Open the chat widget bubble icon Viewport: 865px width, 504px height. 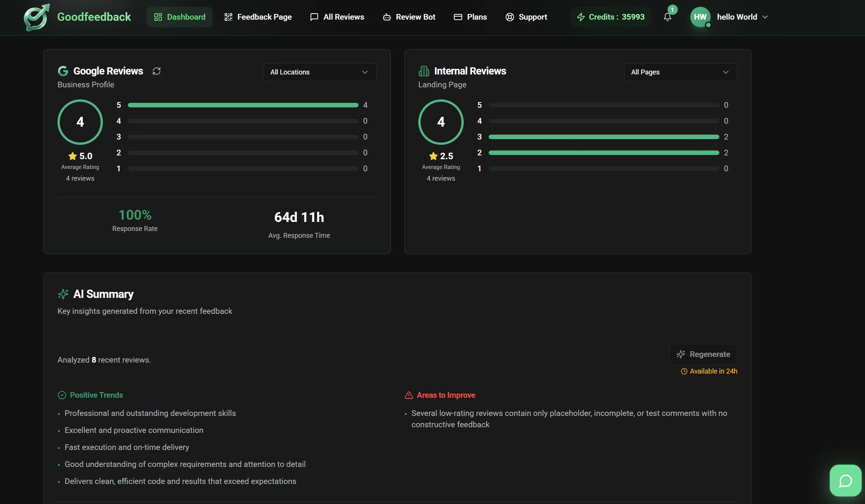click(x=845, y=481)
